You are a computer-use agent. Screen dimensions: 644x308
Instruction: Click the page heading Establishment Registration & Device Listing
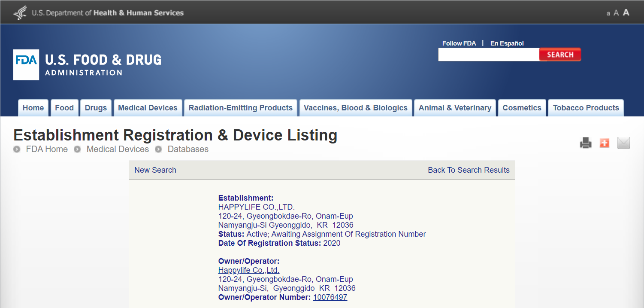pyautogui.click(x=175, y=135)
